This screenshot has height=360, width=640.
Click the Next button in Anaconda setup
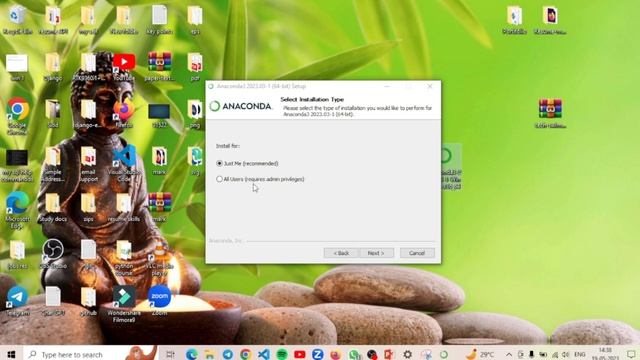pyautogui.click(x=376, y=253)
